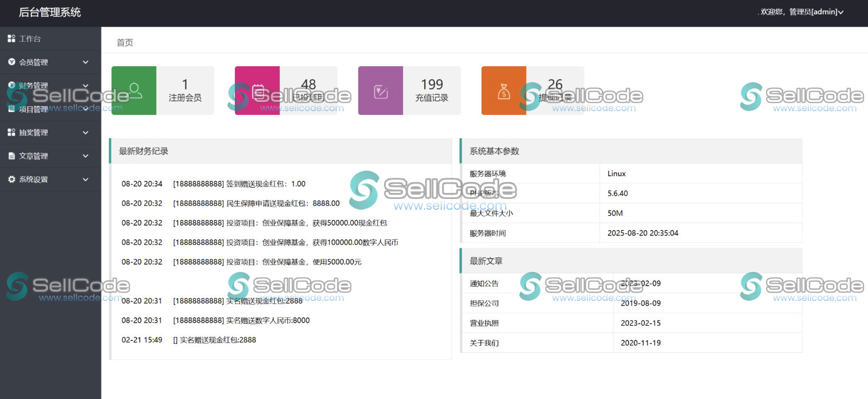
Task: Expand the 财务管理 submenu arrow
Action: coord(85,86)
